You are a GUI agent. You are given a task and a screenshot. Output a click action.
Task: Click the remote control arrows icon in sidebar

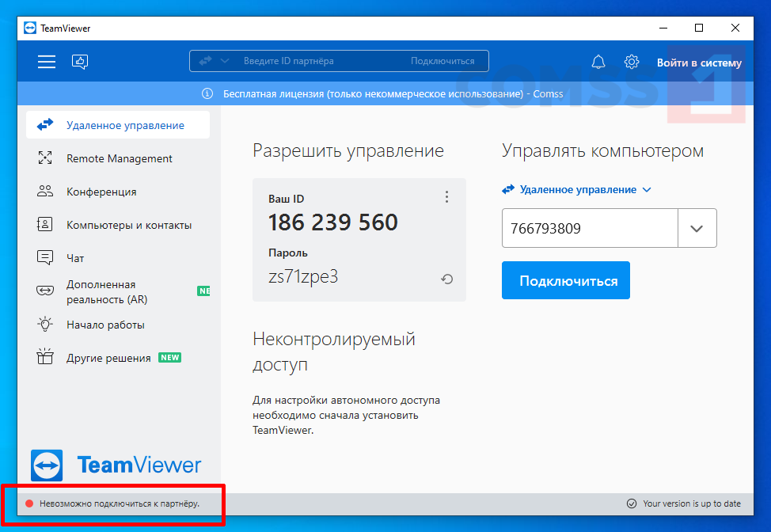pos(45,125)
